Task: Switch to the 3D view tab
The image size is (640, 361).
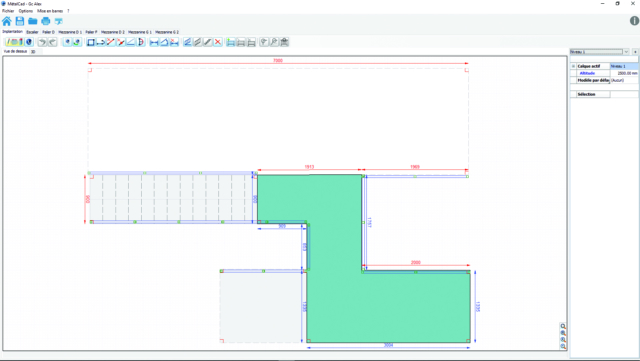Action: pos(33,51)
